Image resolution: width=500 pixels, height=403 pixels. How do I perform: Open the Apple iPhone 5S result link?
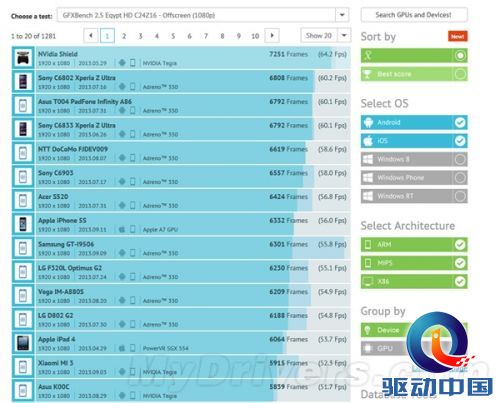tap(62, 220)
